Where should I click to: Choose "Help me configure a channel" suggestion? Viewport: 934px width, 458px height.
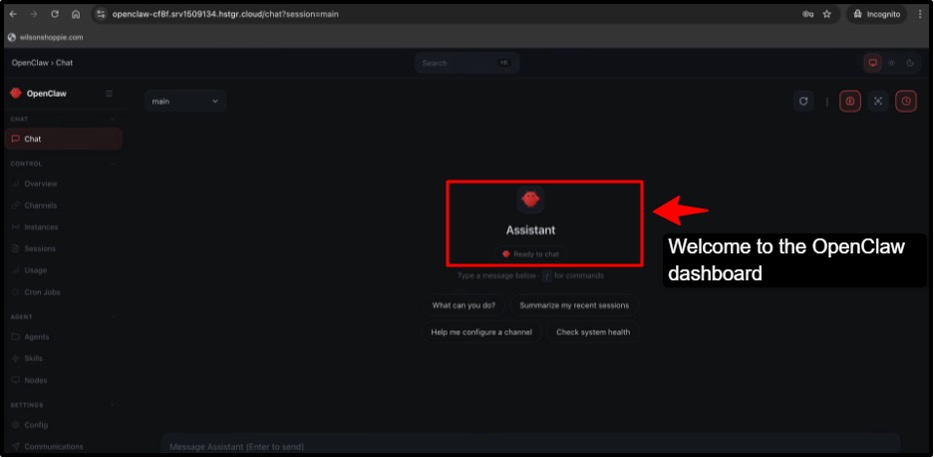point(481,332)
